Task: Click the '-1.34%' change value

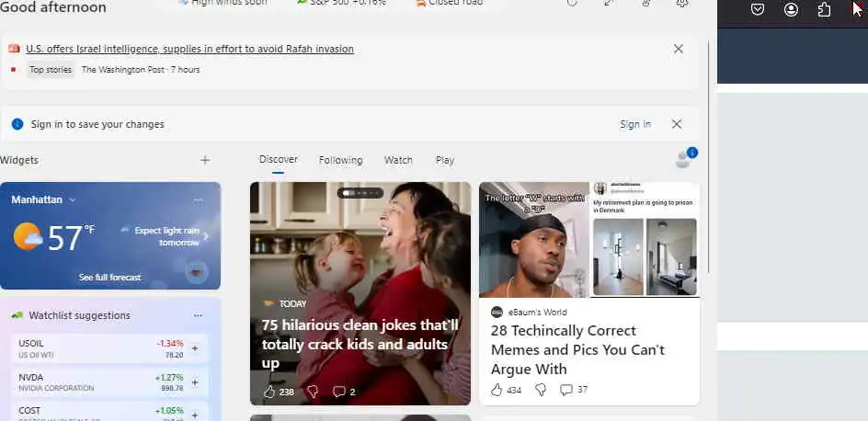Action: point(169,344)
